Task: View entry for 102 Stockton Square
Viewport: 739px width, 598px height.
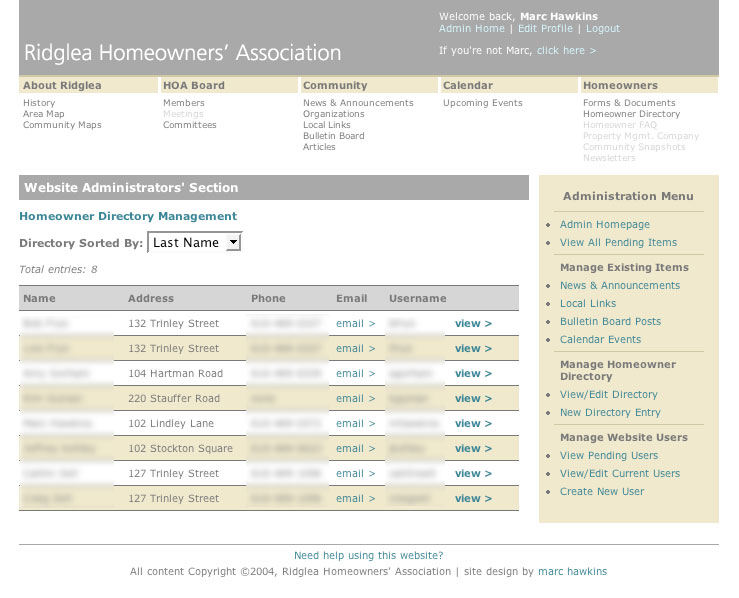Action: click(473, 449)
